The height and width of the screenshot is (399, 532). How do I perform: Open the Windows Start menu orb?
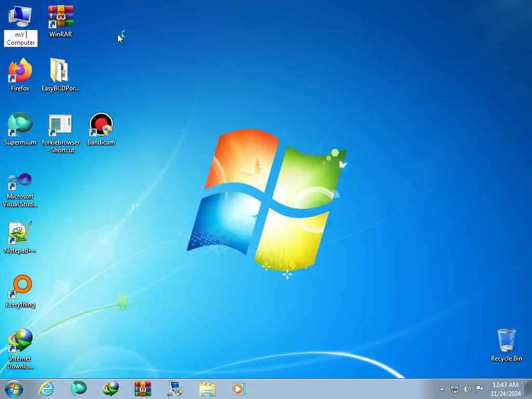coord(14,389)
